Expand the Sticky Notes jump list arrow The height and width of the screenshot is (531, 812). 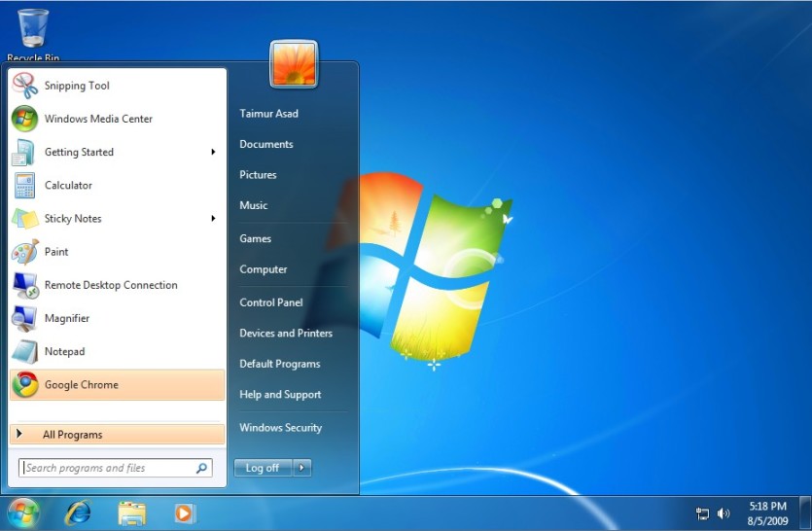(213, 218)
